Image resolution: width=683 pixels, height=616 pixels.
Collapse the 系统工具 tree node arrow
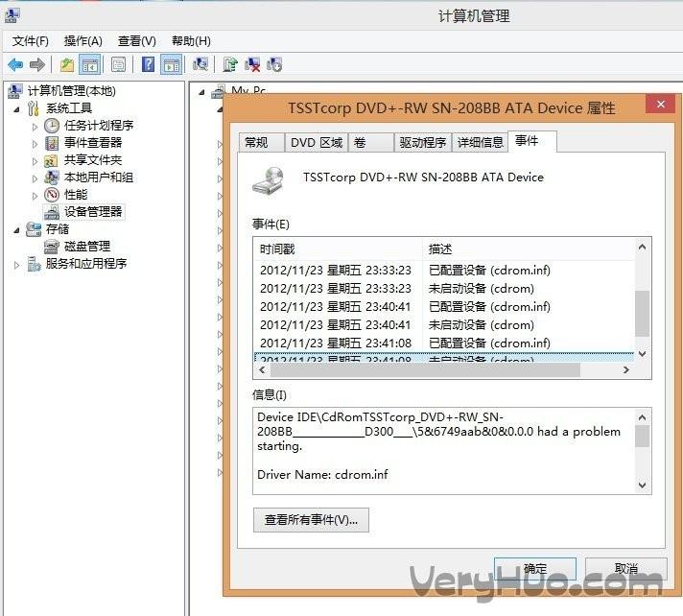[17, 109]
